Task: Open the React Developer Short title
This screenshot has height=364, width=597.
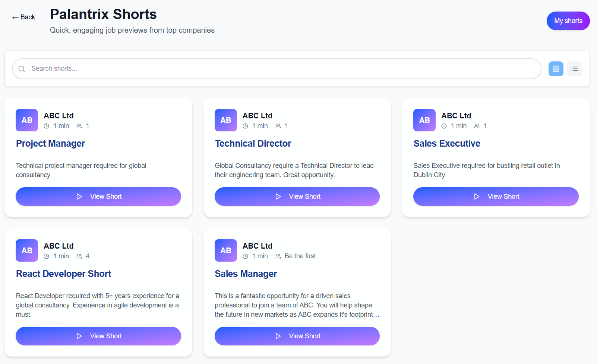Action: tap(64, 274)
